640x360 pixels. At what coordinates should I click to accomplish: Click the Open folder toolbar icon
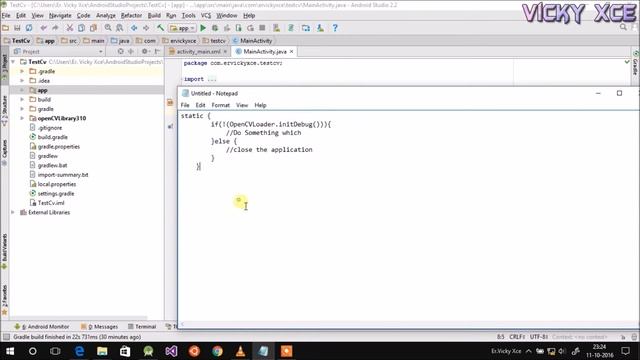pyautogui.click(x=6, y=28)
